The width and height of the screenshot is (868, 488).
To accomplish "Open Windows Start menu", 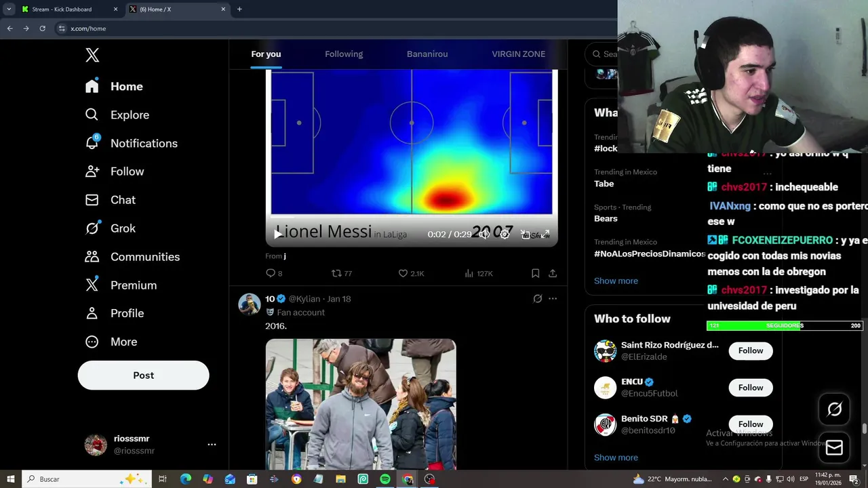I will [x=11, y=479].
